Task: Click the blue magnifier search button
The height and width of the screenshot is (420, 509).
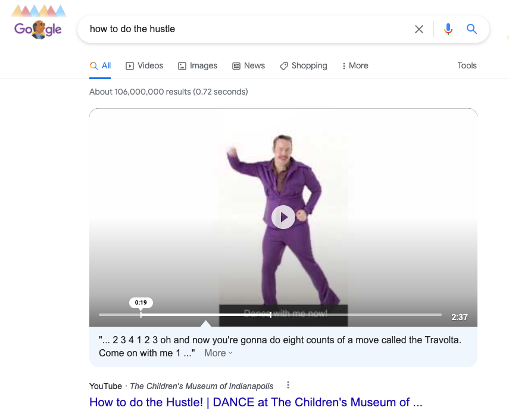Action: coord(472,29)
